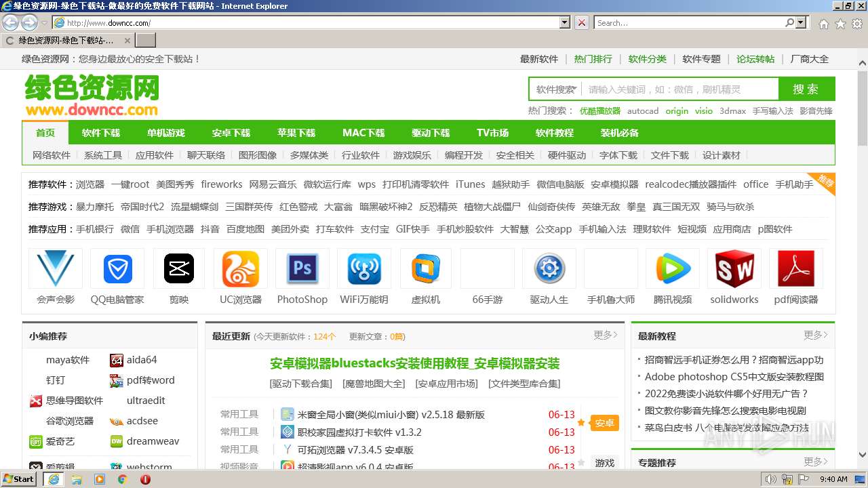Open the 腾讯视频 icon
The image size is (868, 488).
pos(673,269)
